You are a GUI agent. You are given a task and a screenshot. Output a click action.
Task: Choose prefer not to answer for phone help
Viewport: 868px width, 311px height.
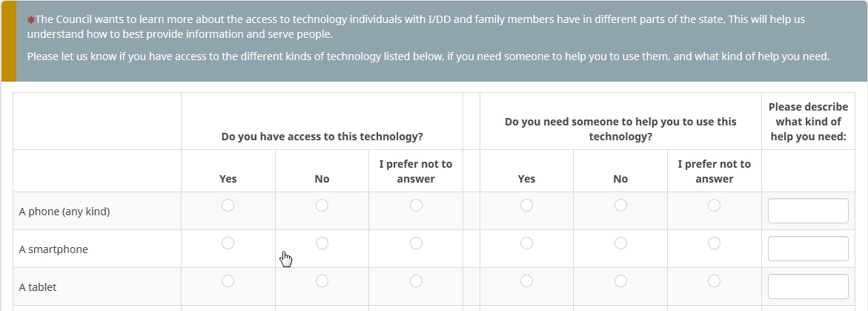click(714, 205)
